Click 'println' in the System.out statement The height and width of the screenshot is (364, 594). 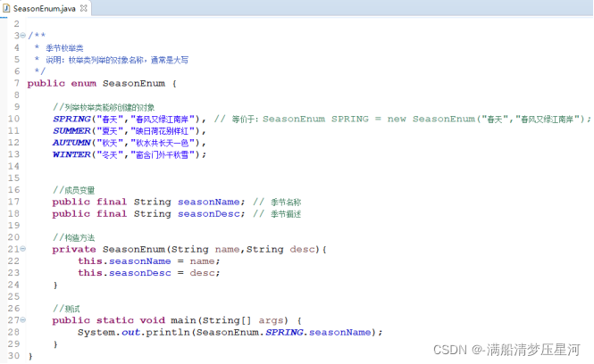click(168, 332)
